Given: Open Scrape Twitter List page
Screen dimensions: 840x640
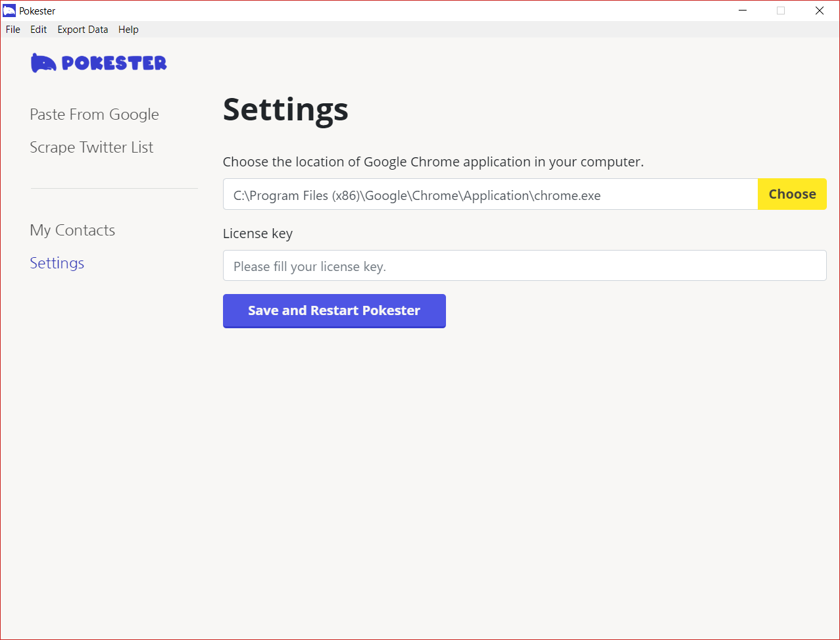Looking at the screenshot, I should (91, 147).
